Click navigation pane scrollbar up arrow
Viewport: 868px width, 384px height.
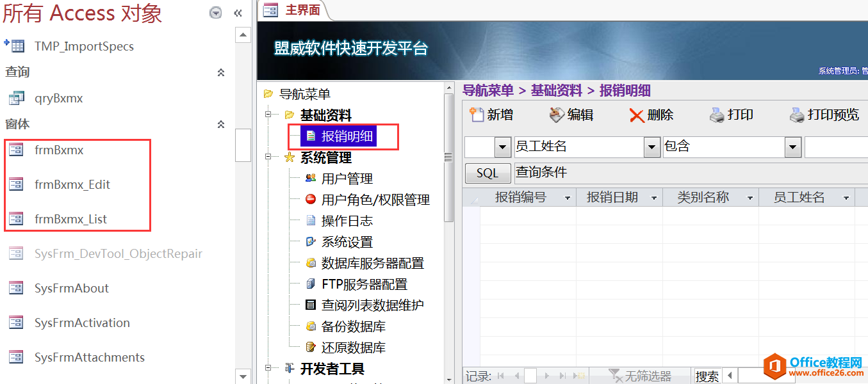pos(243,35)
